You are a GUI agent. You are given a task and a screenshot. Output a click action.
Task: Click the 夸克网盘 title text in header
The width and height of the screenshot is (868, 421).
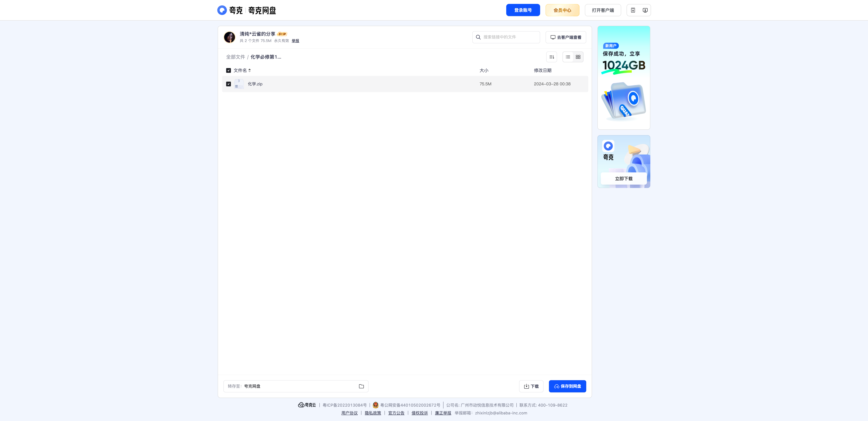(262, 10)
